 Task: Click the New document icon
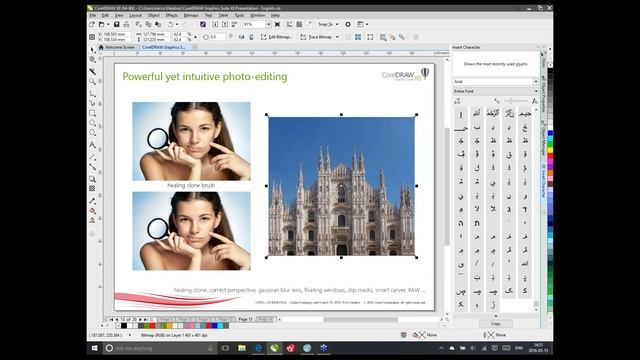coord(92,24)
